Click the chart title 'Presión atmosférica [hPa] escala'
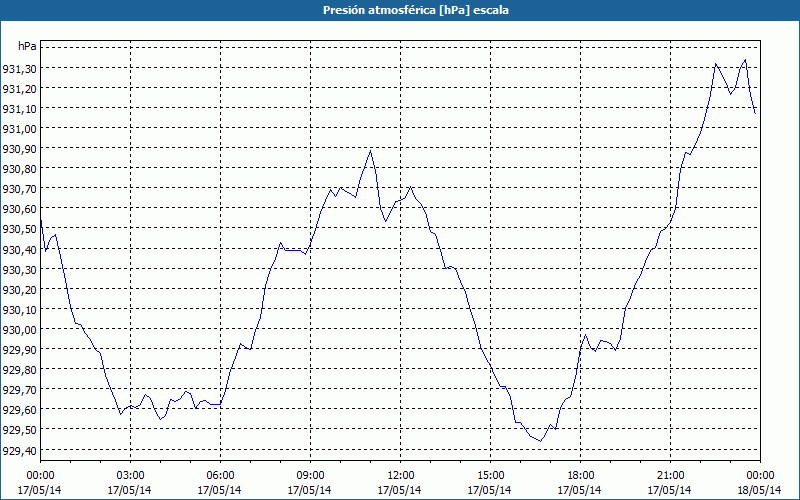Viewport: 800px width, 500px height. point(416,10)
